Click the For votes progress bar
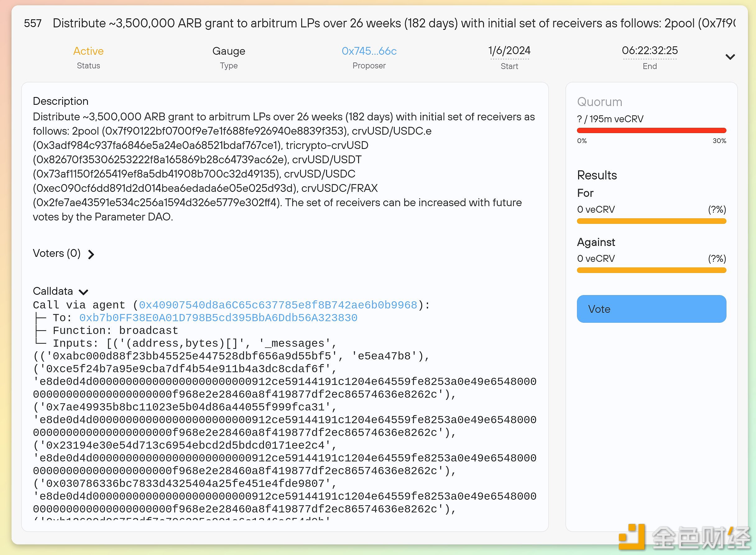 pyautogui.click(x=651, y=221)
